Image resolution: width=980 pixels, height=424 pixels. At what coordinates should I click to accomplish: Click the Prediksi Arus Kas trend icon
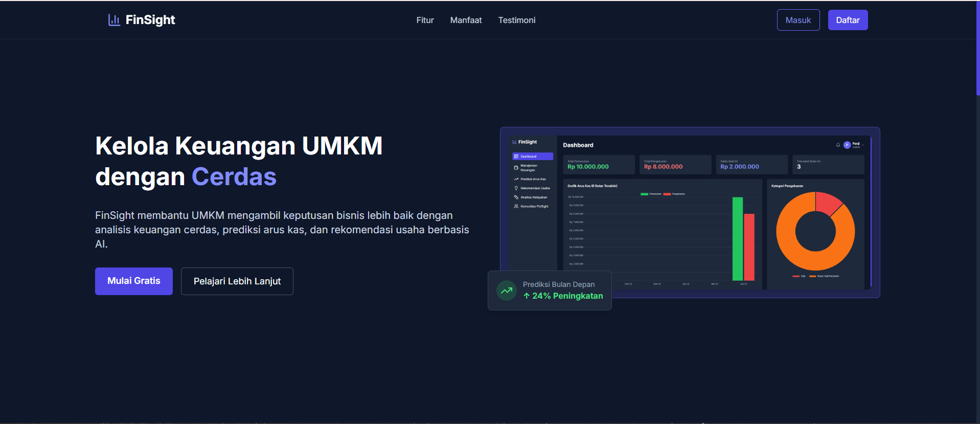click(516, 179)
